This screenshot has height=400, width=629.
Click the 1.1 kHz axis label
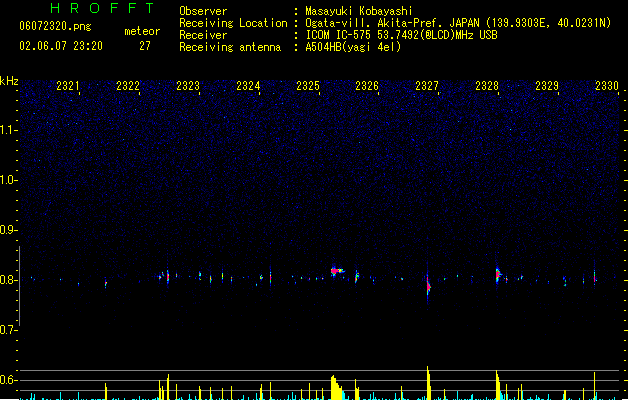[x=8, y=130]
